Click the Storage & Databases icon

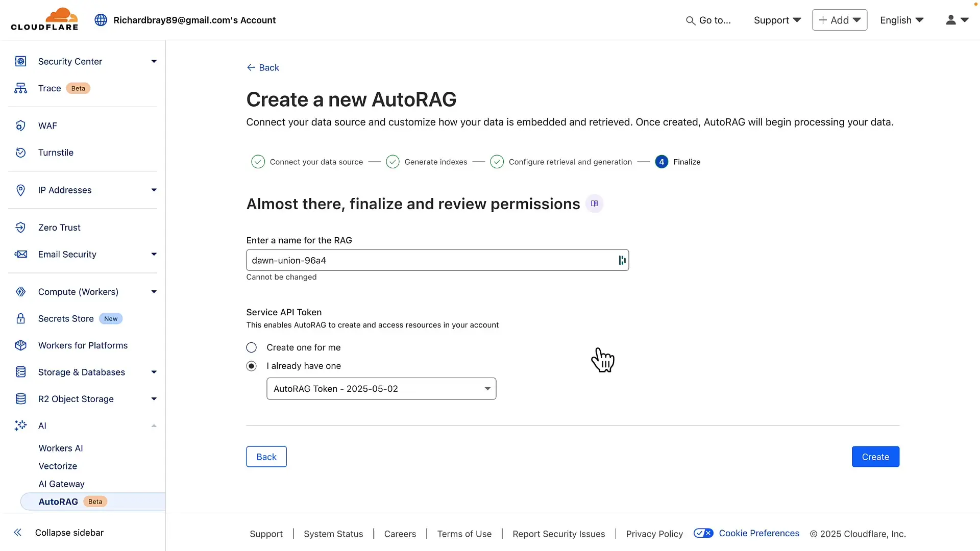20,372
